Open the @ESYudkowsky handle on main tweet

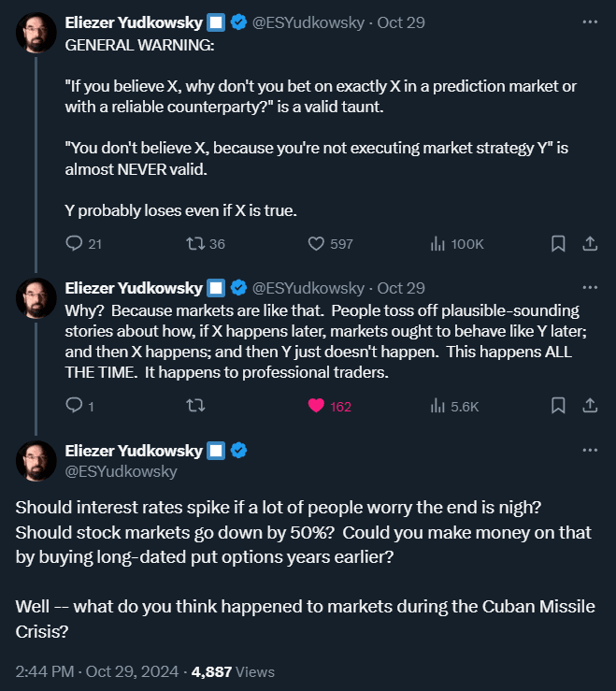click(122, 471)
